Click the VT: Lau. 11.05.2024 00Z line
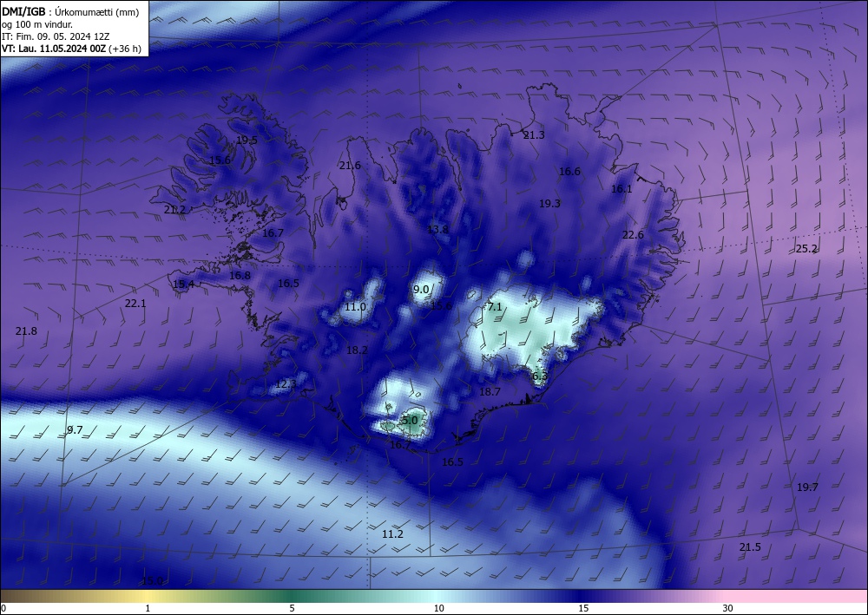The width and height of the screenshot is (868, 615). 71,49
